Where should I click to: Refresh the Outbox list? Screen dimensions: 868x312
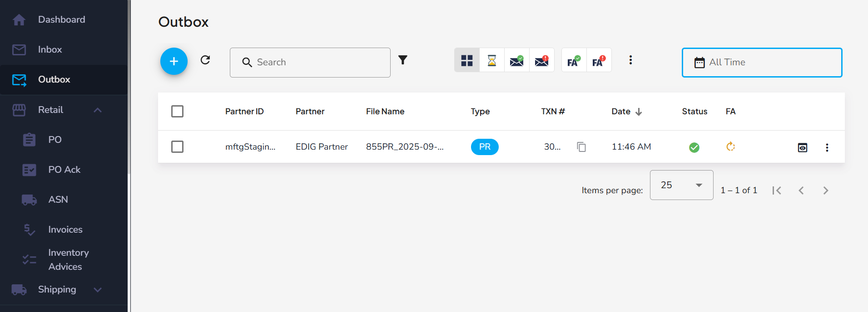click(205, 60)
